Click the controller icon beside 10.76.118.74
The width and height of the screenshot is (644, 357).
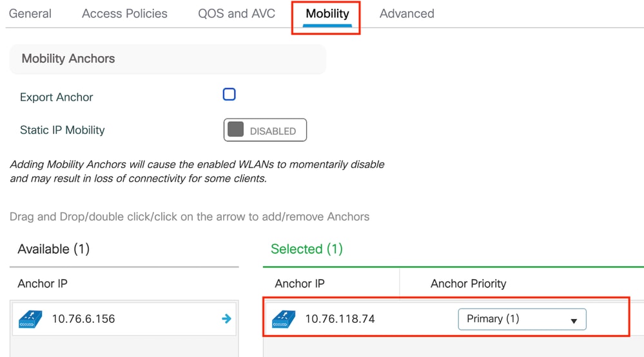[x=284, y=319]
